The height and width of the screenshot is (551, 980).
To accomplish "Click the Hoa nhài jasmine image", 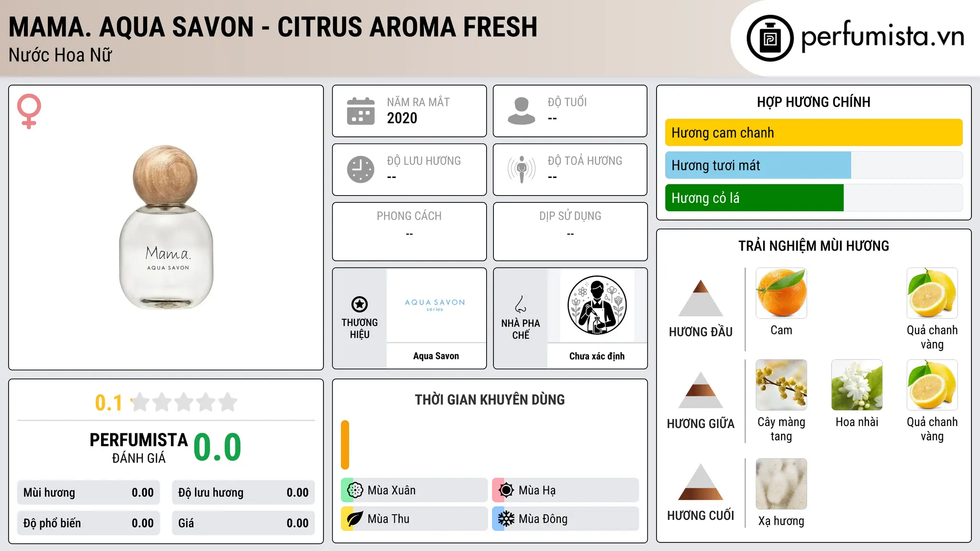I will [x=857, y=385].
